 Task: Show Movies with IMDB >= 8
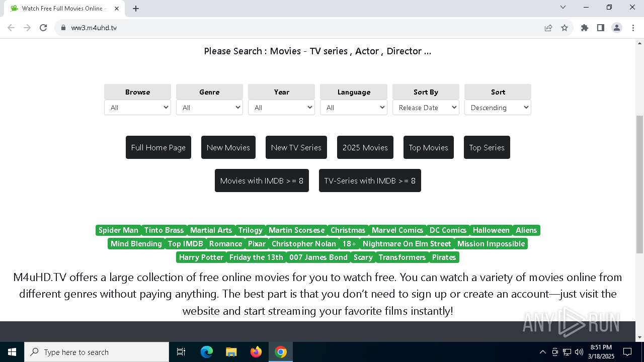(x=262, y=180)
